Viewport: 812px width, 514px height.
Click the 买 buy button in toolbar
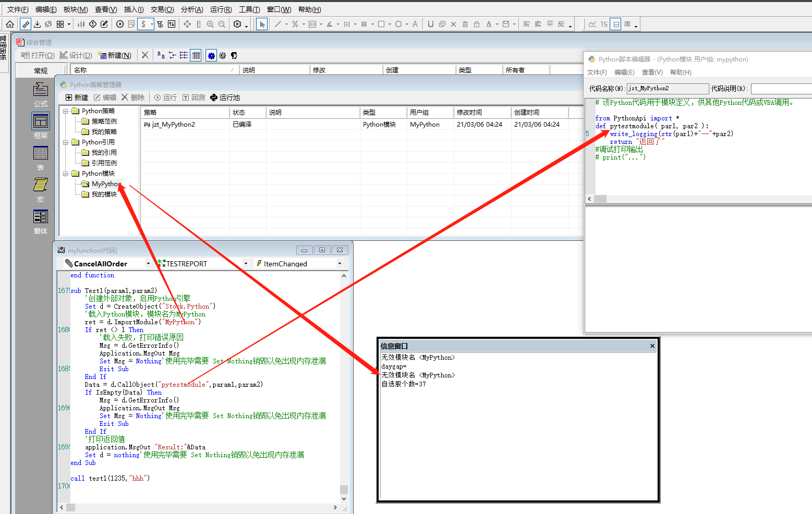coord(526,24)
